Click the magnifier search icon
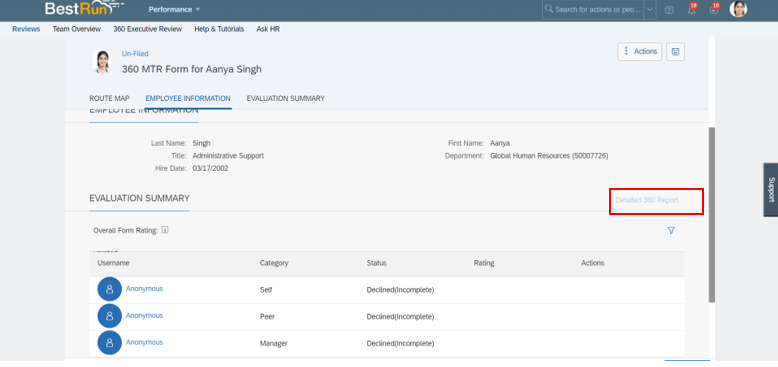 point(549,9)
